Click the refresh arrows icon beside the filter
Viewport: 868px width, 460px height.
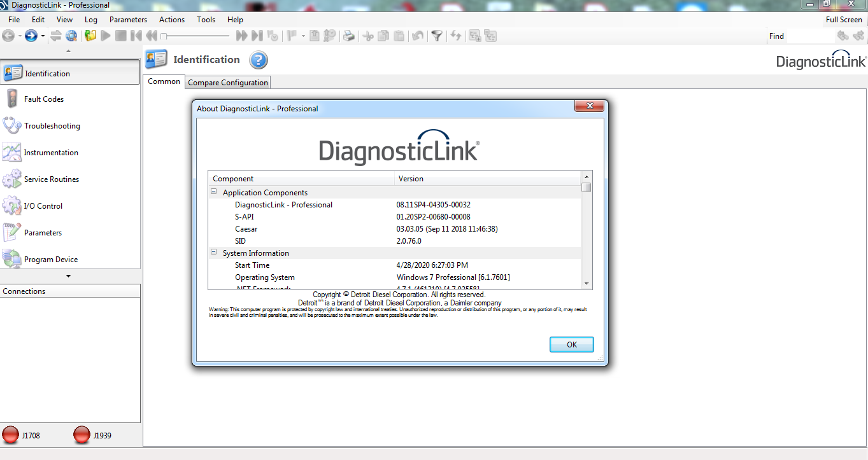[x=456, y=36]
